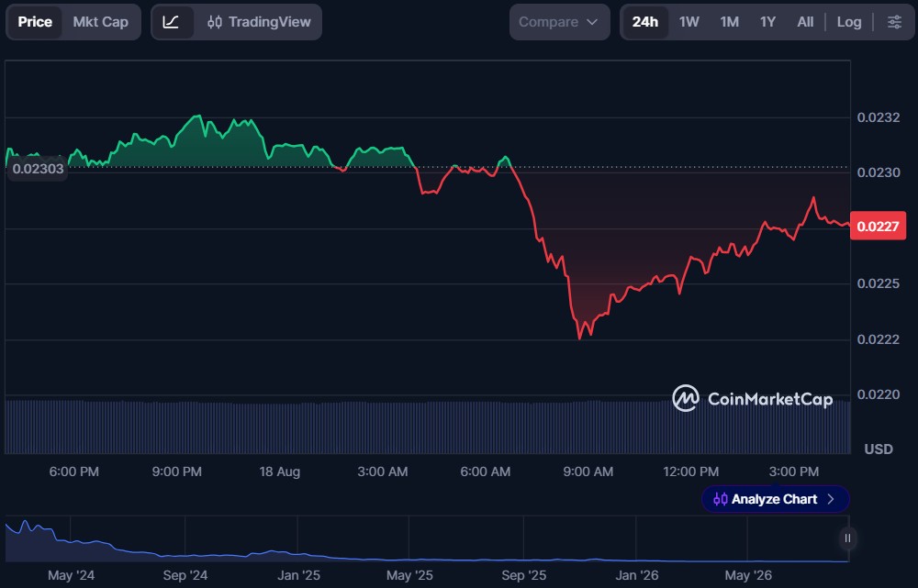The height and width of the screenshot is (588, 918).
Task: Click May '25 on the overview timeline
Action: pos(409,575)
